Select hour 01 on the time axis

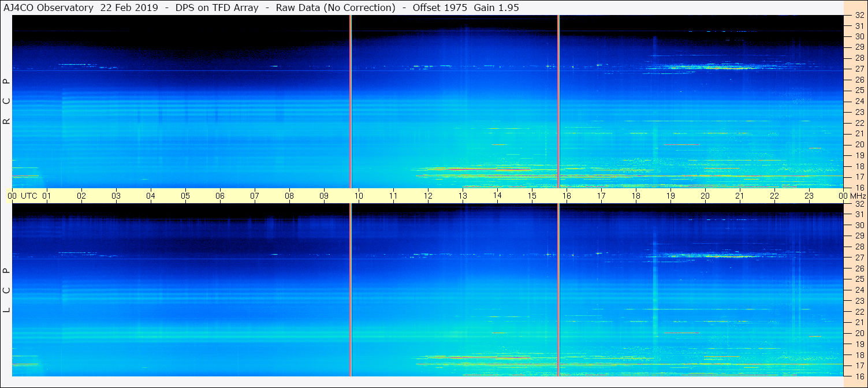point(47,196)
